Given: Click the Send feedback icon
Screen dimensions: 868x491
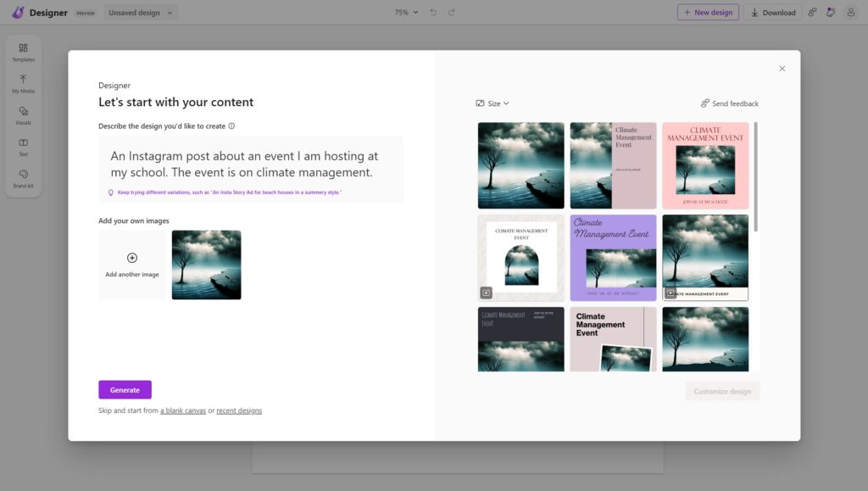Looking at the screenshot, I should [x=704, y=103].
